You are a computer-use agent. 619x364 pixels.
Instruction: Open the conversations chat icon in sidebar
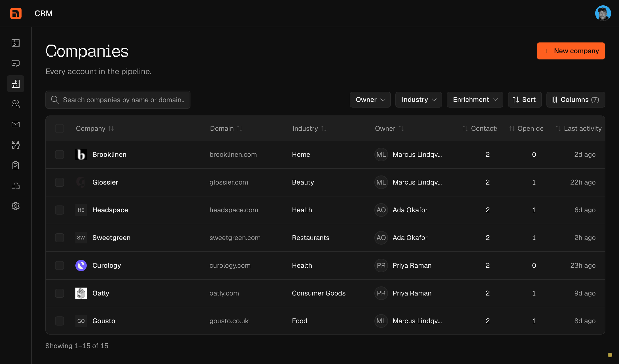pyautogui.click(x=16, y=63)
